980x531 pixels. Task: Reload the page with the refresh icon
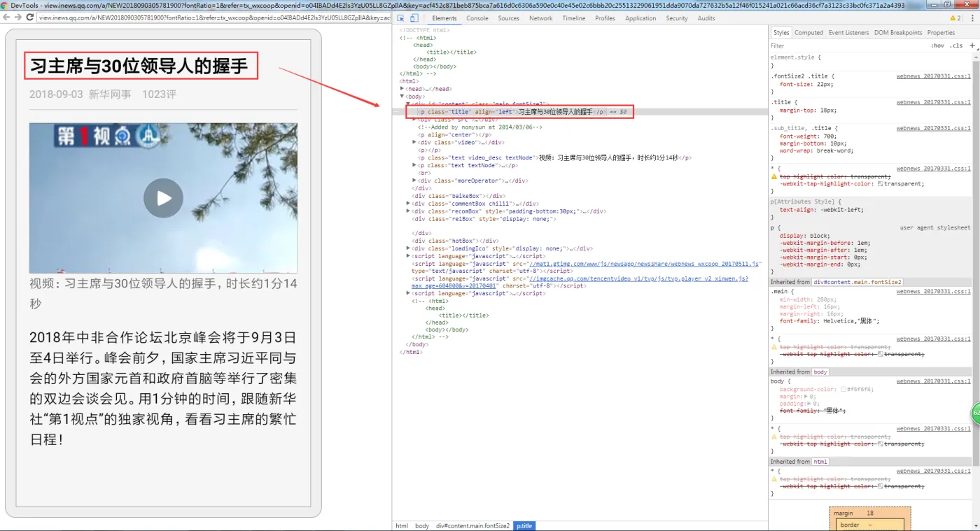point(30,17)
